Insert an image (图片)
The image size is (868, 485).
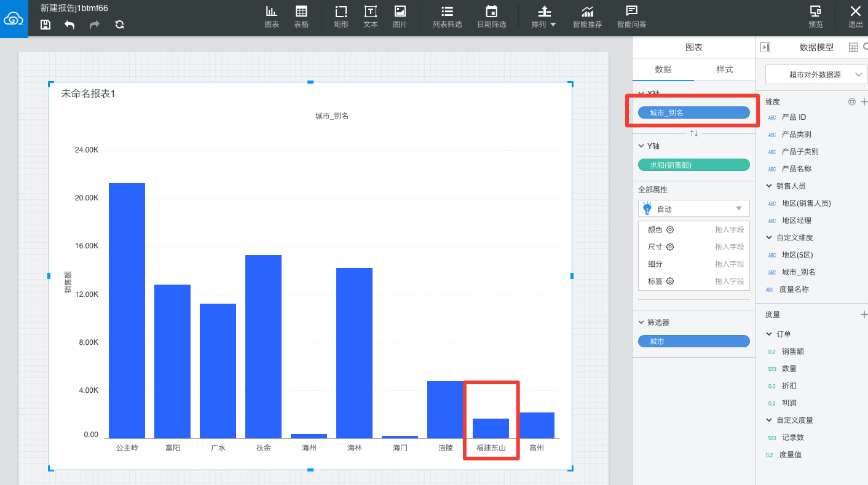400,17
